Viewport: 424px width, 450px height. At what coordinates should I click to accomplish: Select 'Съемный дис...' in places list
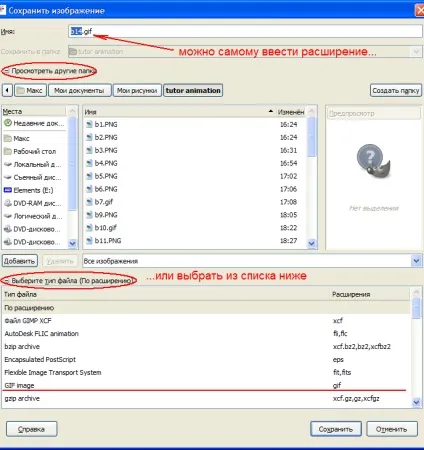click(35, 177)
